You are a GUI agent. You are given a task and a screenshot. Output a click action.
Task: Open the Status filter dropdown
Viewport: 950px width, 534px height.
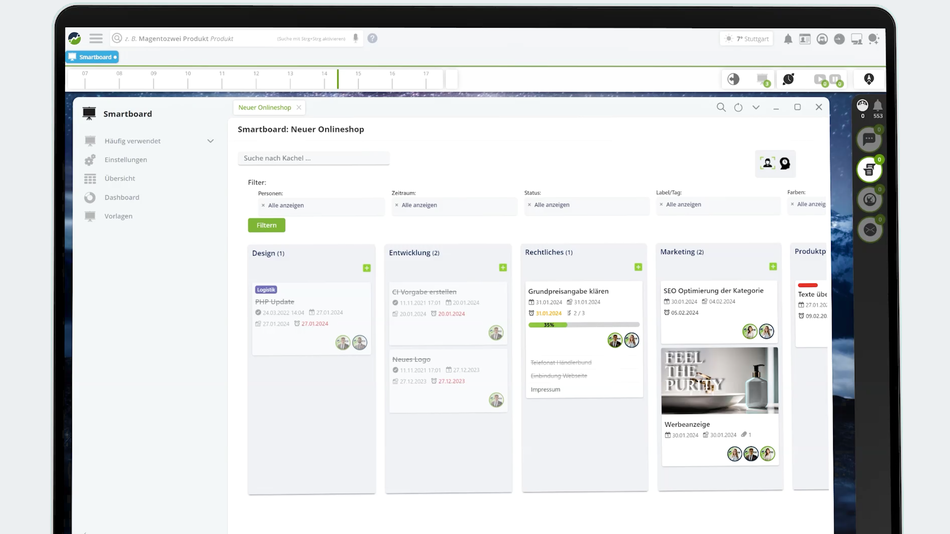(586, 205)
